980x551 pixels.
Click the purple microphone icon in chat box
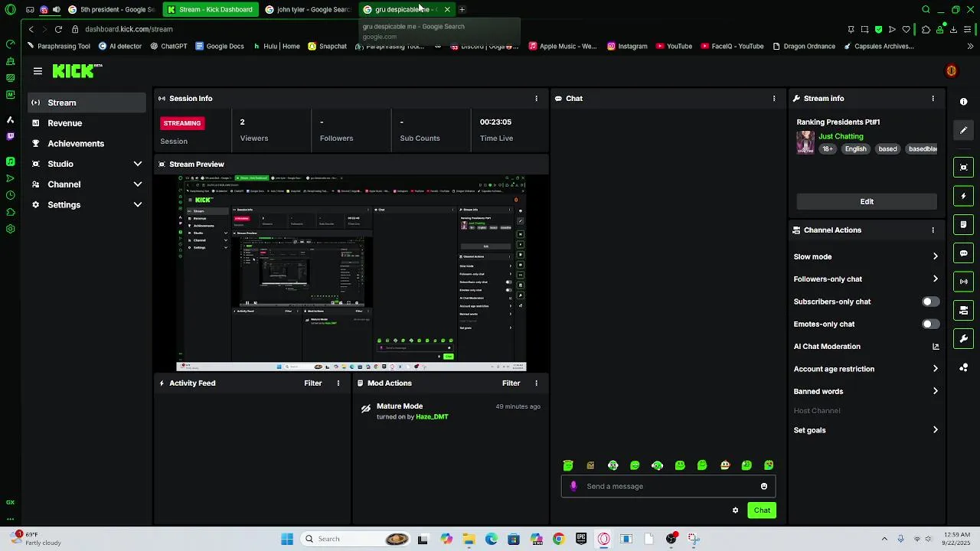573,487
